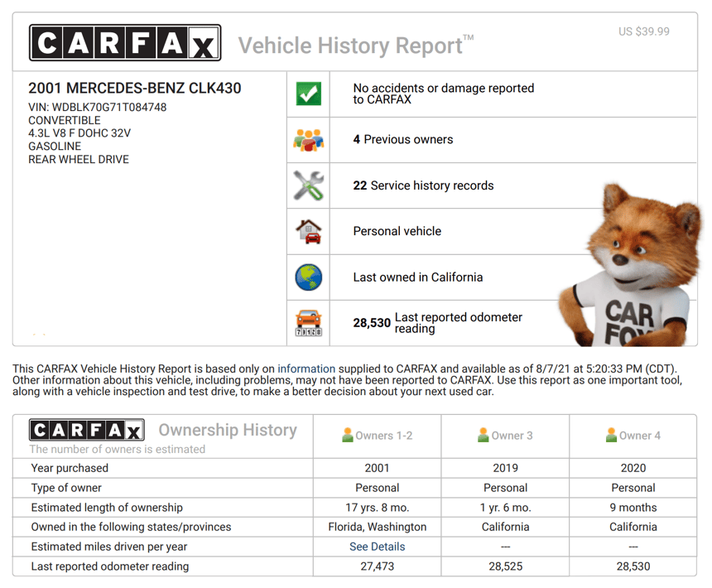Screen dimensions: 712x588
Task: Click the Owners 1-2 person icon
Action: tap(349, 436)
